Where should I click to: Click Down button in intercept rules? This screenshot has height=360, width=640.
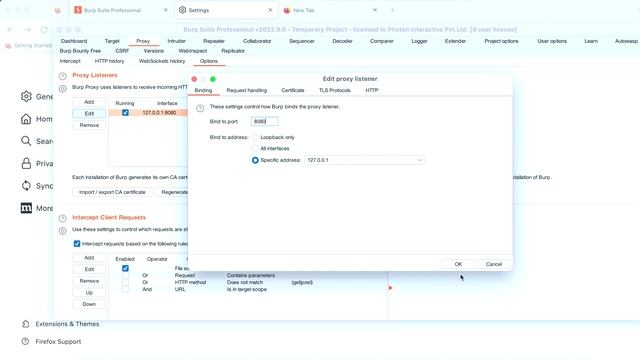coord(89,304)
